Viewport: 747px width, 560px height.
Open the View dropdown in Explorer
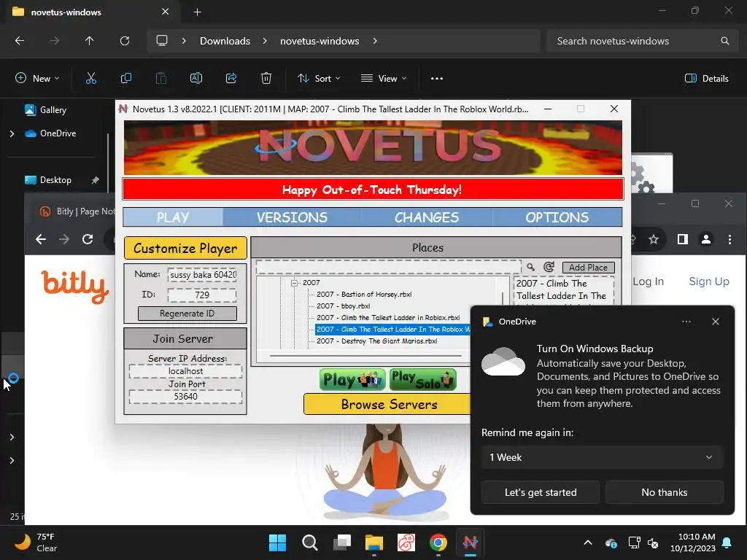tap(384, 79)
